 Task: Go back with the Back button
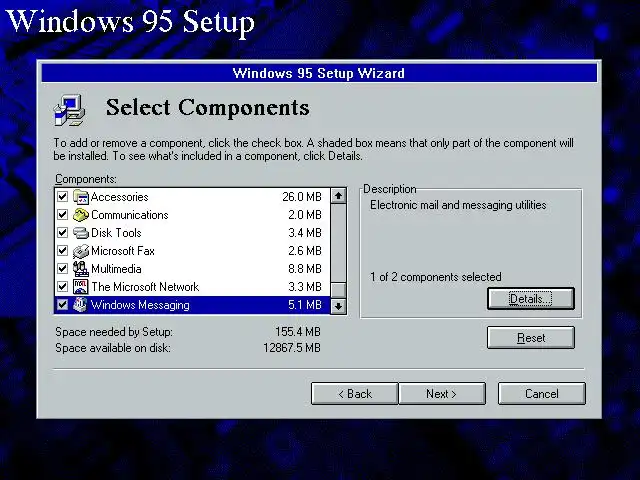pos(354,394)
